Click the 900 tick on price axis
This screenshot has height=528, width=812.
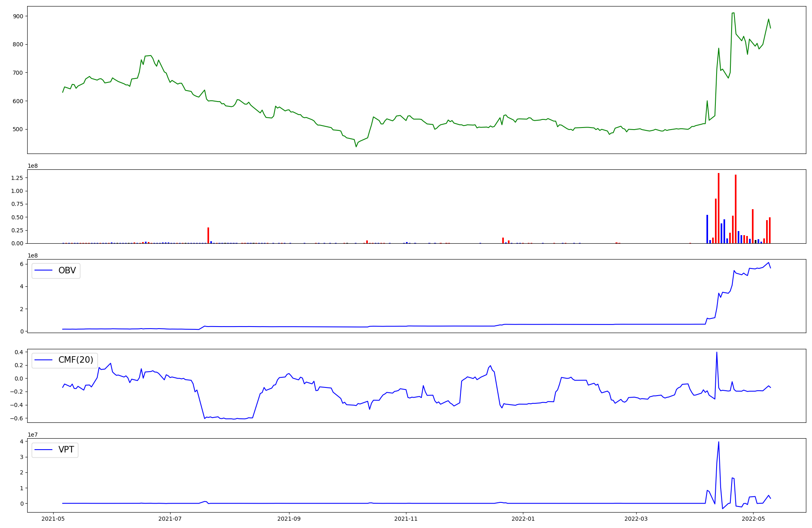(x=18, y=16)
